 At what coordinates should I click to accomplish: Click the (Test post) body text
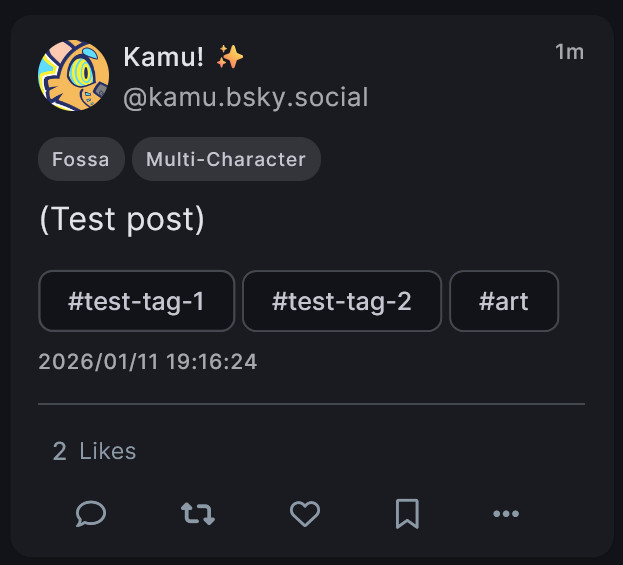121,220
